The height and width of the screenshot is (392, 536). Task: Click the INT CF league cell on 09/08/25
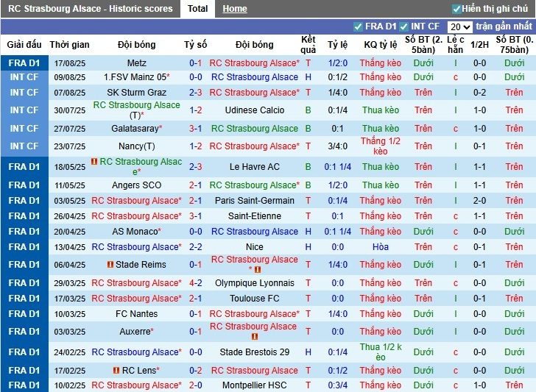click(24, 77)
